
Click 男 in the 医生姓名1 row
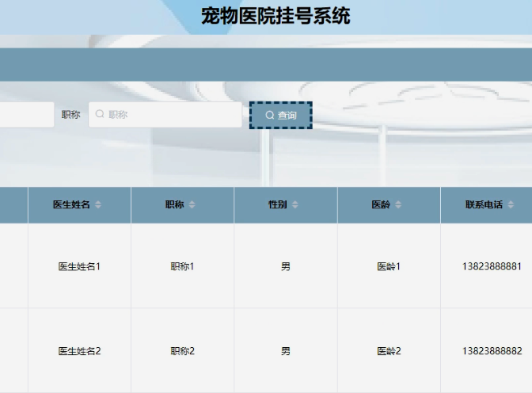click(286, 266)
